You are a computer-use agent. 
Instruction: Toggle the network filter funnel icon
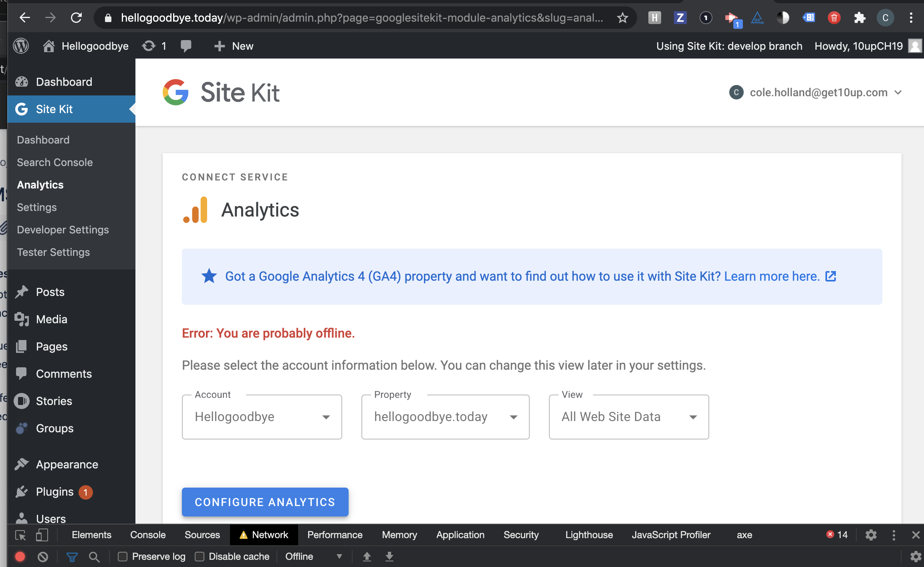[x=72, y=557]
